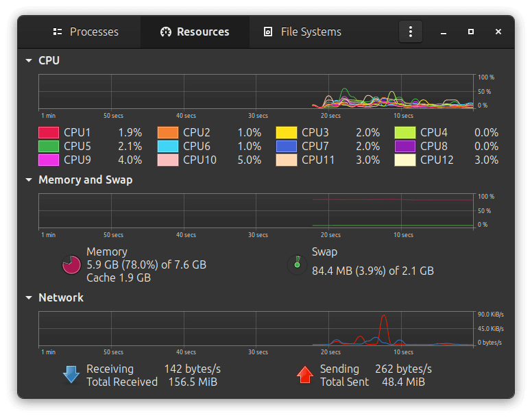Minimize the System Monitor window

[x=444, y=32]
